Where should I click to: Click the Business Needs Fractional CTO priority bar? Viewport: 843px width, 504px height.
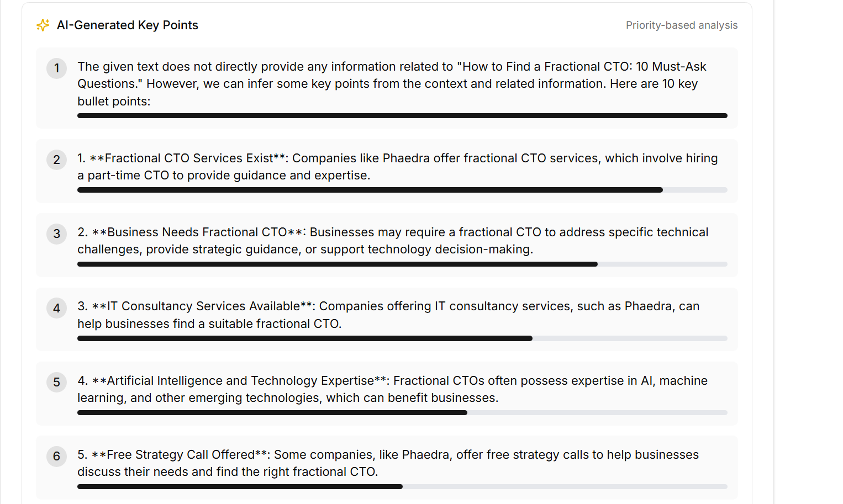[402, 264]
